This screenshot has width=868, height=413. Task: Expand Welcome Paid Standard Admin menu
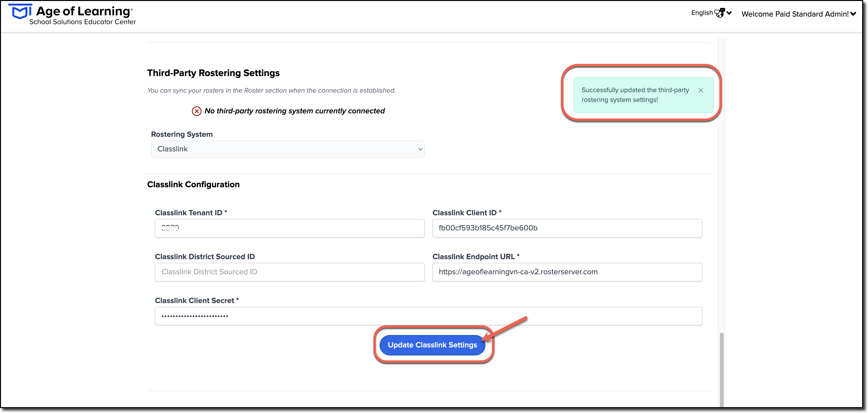coord(799,14)
